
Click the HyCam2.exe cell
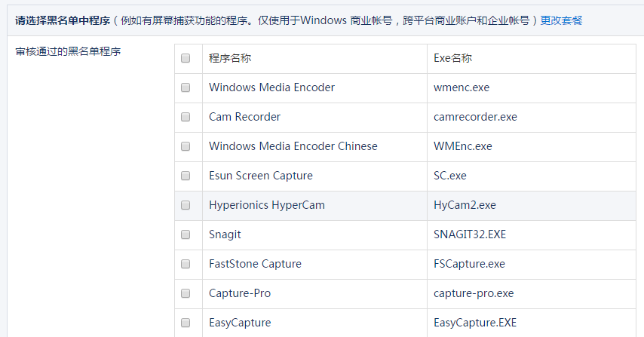pyautogui.click(x=465, y=205)
